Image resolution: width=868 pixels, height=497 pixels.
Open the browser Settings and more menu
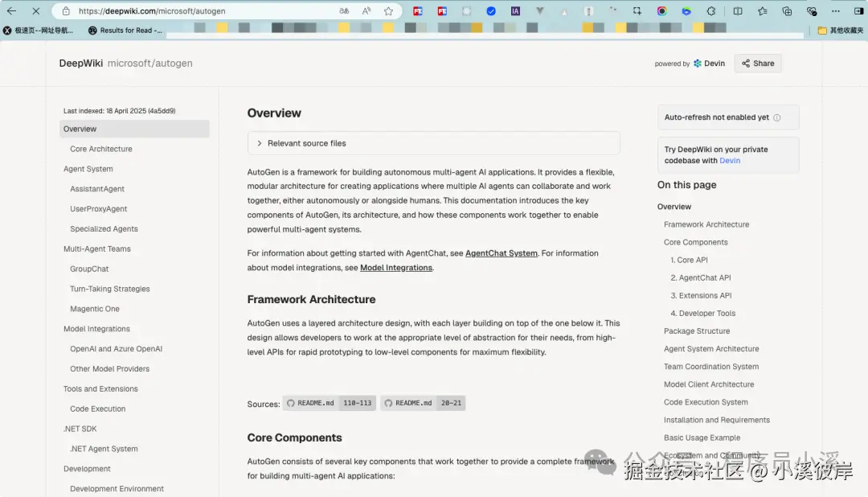point(835,10)
